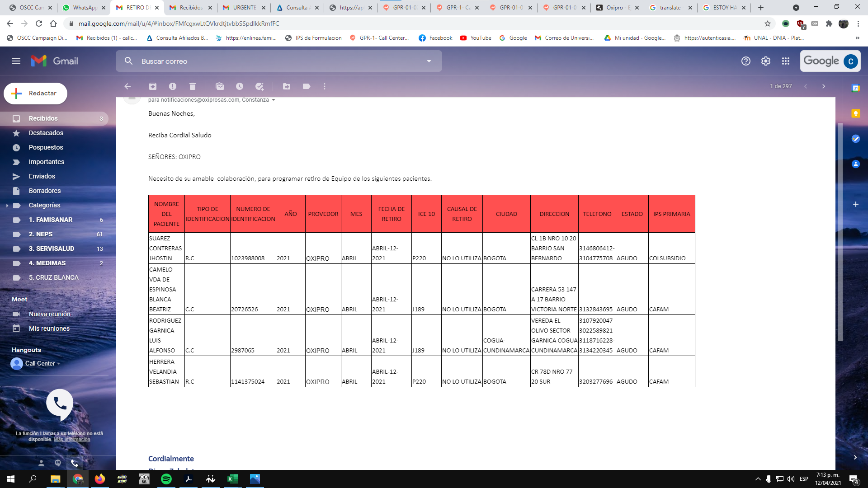The image size is (868, 488).
Task: Open the Chrome tab search dropdown
Action: [796, 8]
